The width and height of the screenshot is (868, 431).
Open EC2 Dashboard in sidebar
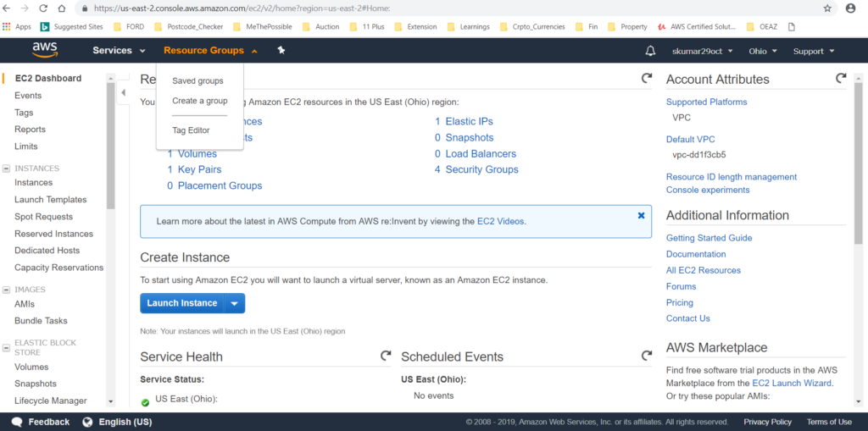tap(48, 79)
